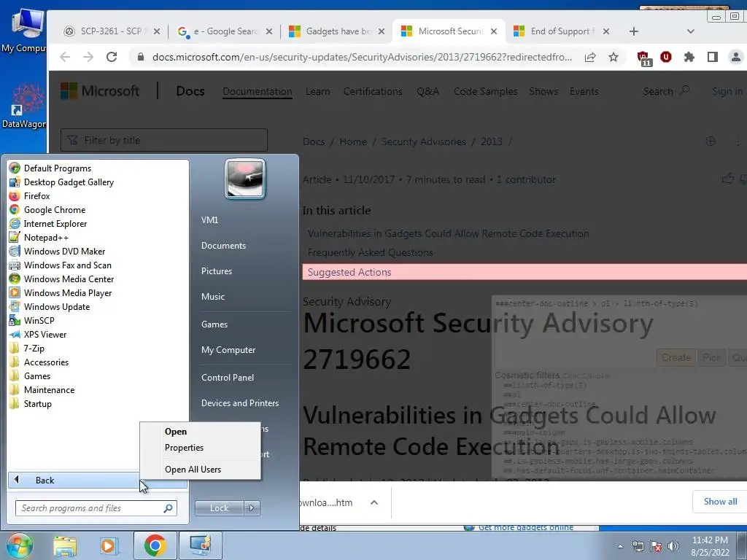Launch Desktop Gadget Gallery
The width and height of the screenshot is (747, 560).
coord(69,182)
